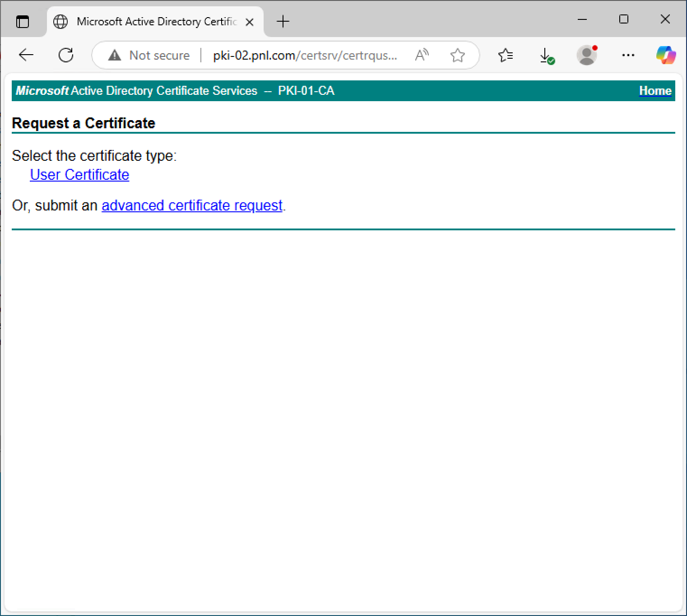Open the advanced certificate request link
This screenshot has width=687, height=616.
[192, 205]
